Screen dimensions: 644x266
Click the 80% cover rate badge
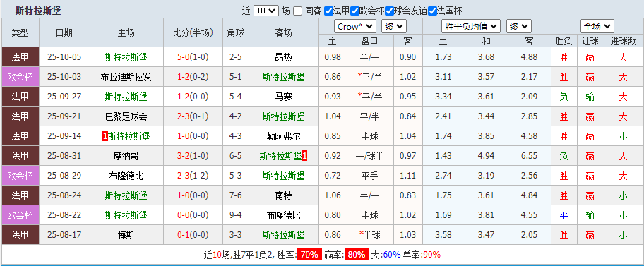(356, 255)
